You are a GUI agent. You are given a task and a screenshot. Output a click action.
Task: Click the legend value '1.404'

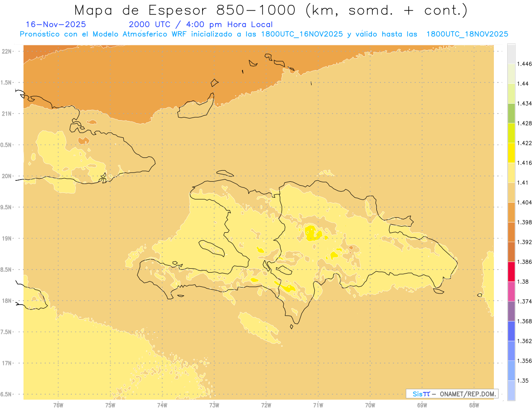[x=525, y=202]
